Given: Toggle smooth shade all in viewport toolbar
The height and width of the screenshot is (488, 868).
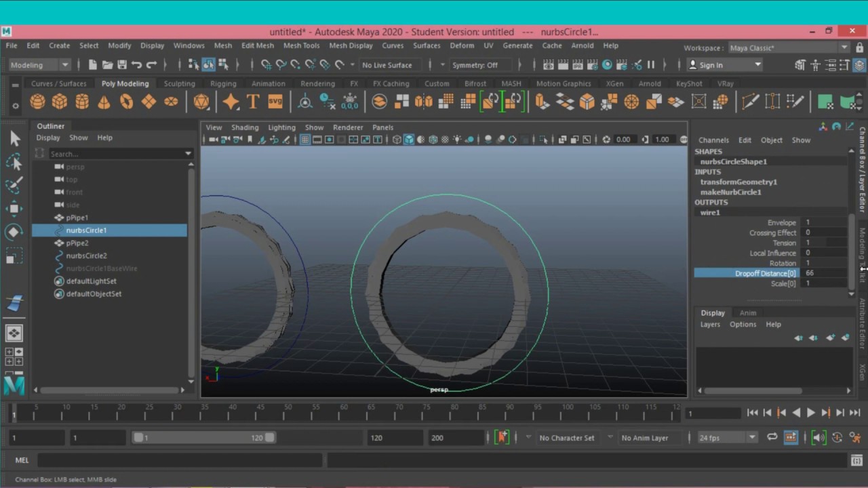Looking at the screenshot, I should (x=408, y=140).
